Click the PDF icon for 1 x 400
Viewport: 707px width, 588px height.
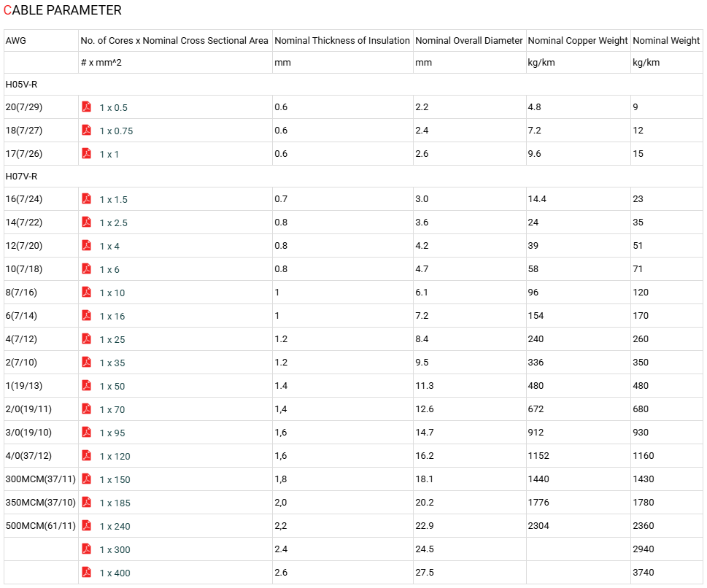(87, 572)
